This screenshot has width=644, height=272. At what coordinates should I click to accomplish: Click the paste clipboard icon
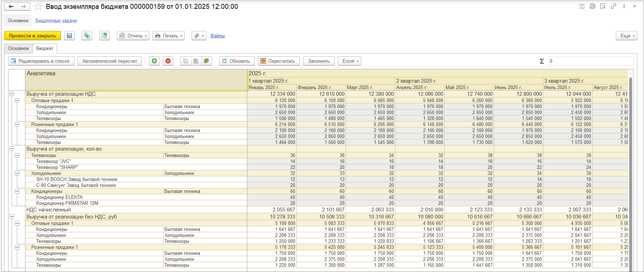(x=196, y=61)
